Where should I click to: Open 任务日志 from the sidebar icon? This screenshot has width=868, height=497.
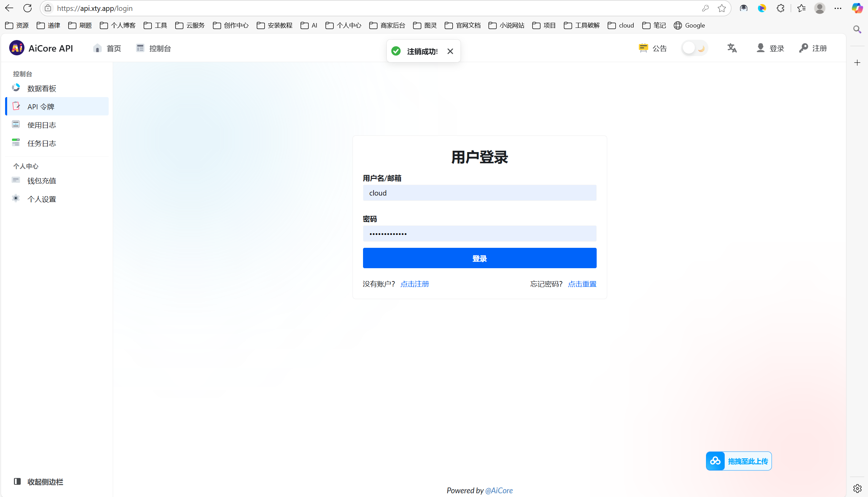point(16,143)
